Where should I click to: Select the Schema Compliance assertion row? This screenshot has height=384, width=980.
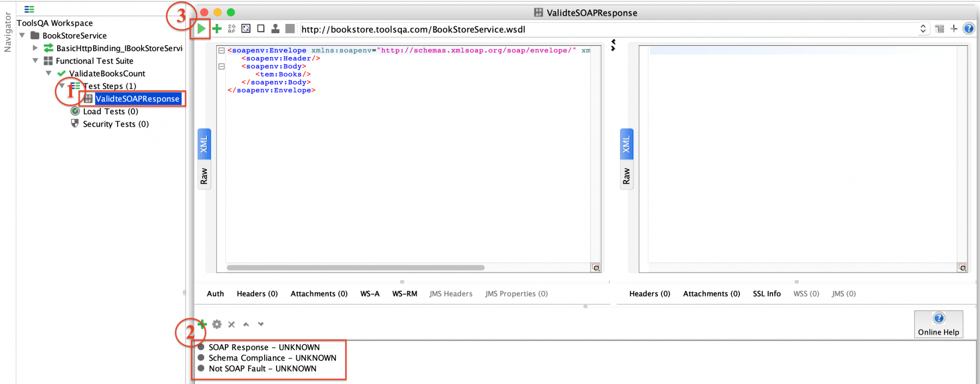pyautogui.click(x=272, y=358)
